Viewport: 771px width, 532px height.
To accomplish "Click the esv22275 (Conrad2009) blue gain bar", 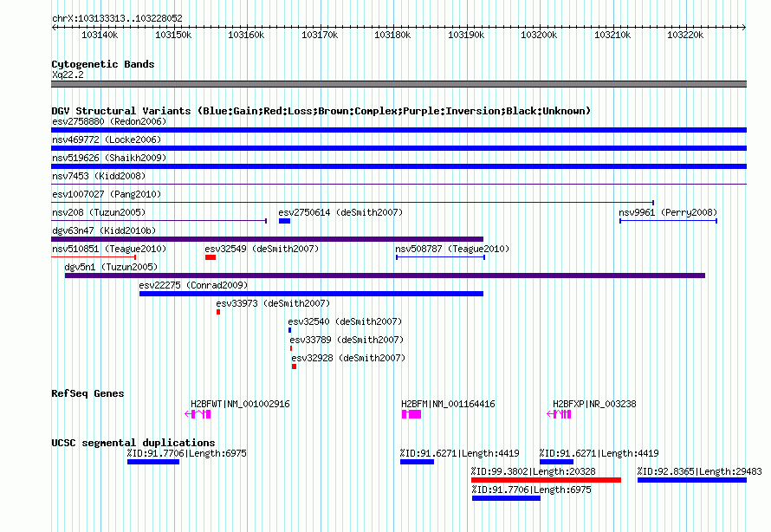I will 311,294.
